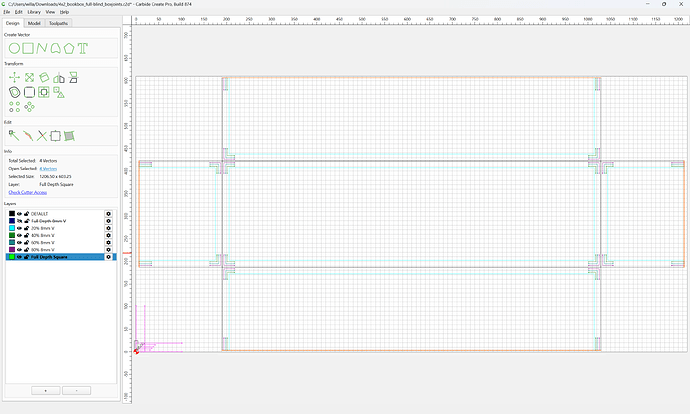This screenshot has height=414, width=690.
Task: Activate the Move transform tool
Action: click(x=15, y=78)
